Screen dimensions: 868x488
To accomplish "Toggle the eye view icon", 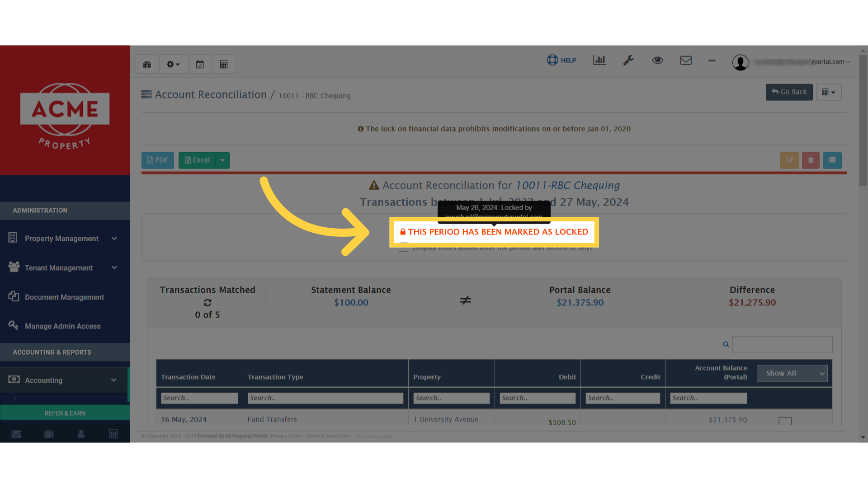I will pyautogui.click(x=658, y=60).
